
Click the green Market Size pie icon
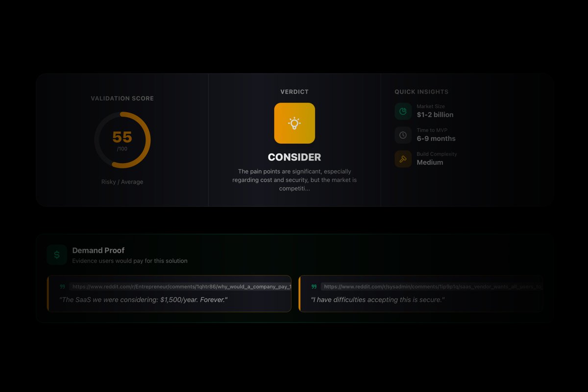[x=403, y=111]
